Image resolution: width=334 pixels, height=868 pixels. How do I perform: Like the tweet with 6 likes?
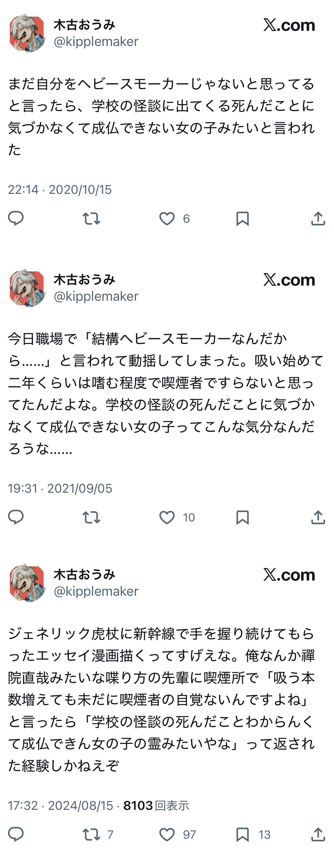click(167, 218)
